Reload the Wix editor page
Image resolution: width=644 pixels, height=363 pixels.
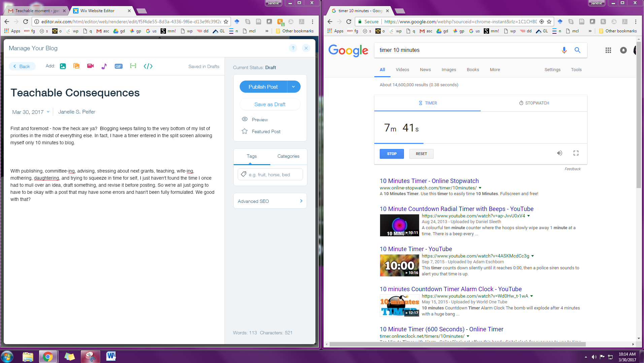(x=26, y=22)
